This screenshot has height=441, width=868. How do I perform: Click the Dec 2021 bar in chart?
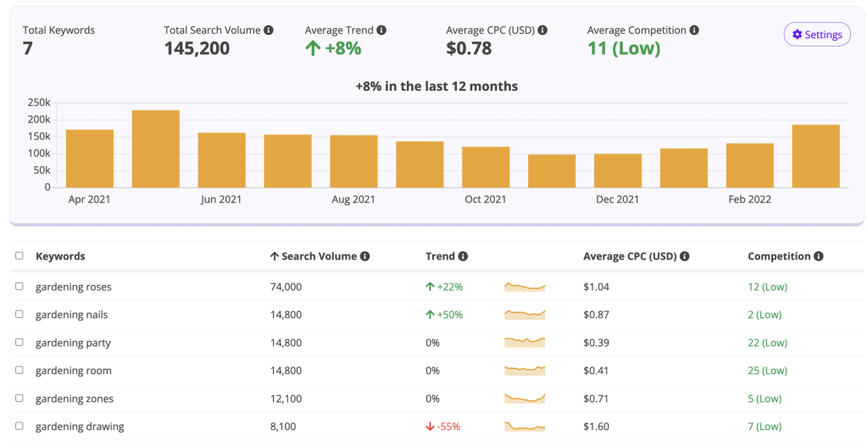click(617, 170)
